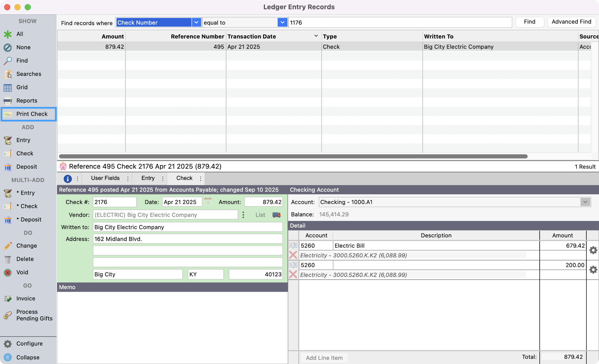Click the blue info icon above entry details
The image size is (599, 364).
68,178
